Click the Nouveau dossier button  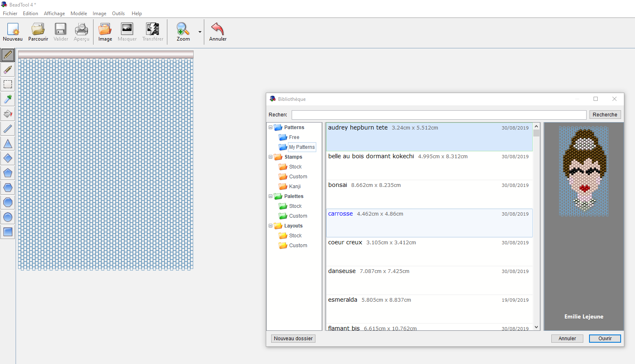[x=293, y=339]
